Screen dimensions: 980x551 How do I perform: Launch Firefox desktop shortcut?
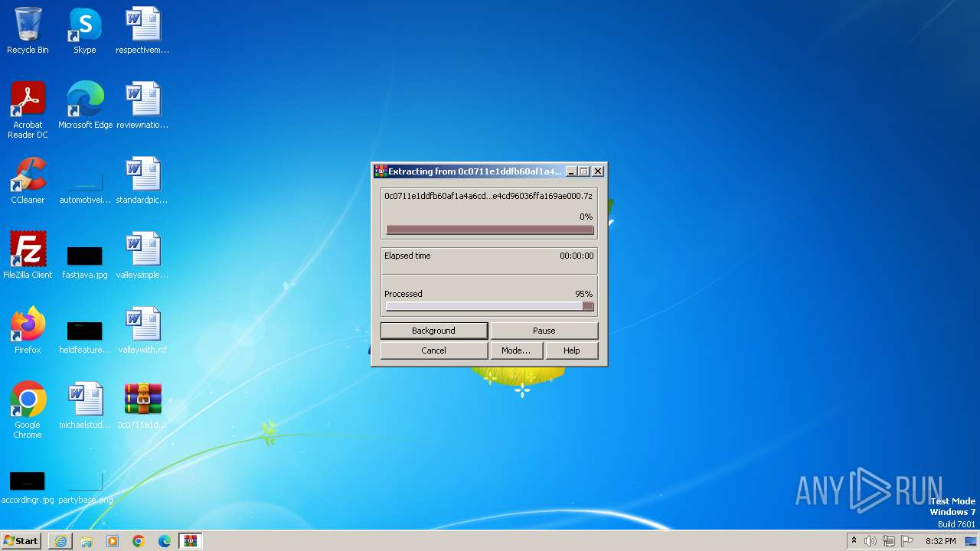tap(28, 331)
